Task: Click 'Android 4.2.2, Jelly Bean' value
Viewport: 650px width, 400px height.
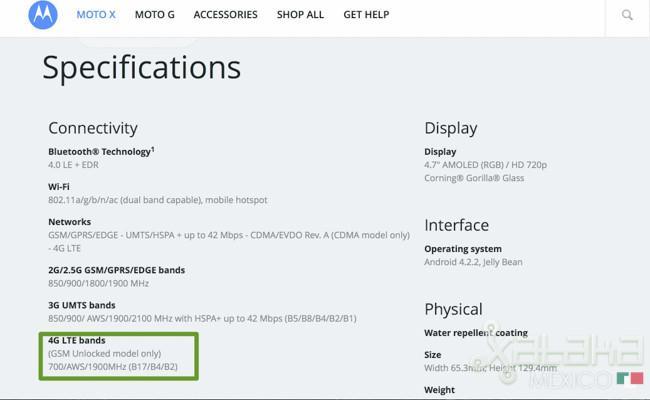Action: 473,262
